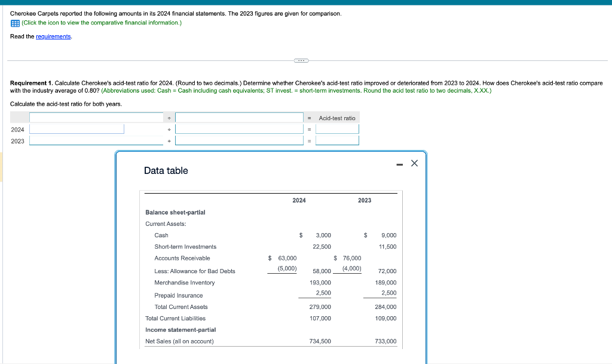
Task: Click the 'Total Current Assets' row label
Action: point(181,307)
